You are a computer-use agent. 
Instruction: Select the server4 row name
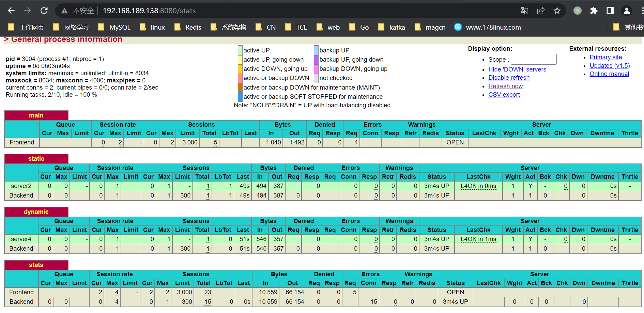tap(21, 239)
